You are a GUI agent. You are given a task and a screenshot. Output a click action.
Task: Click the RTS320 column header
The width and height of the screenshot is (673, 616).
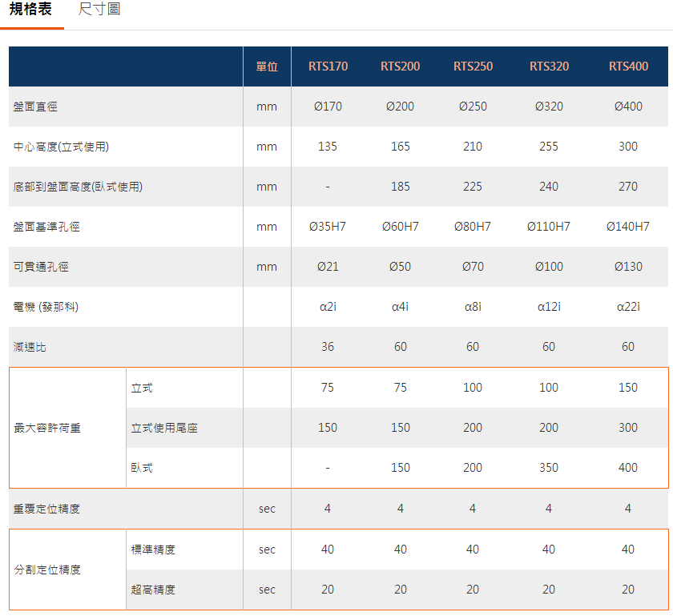pos(549,66)
